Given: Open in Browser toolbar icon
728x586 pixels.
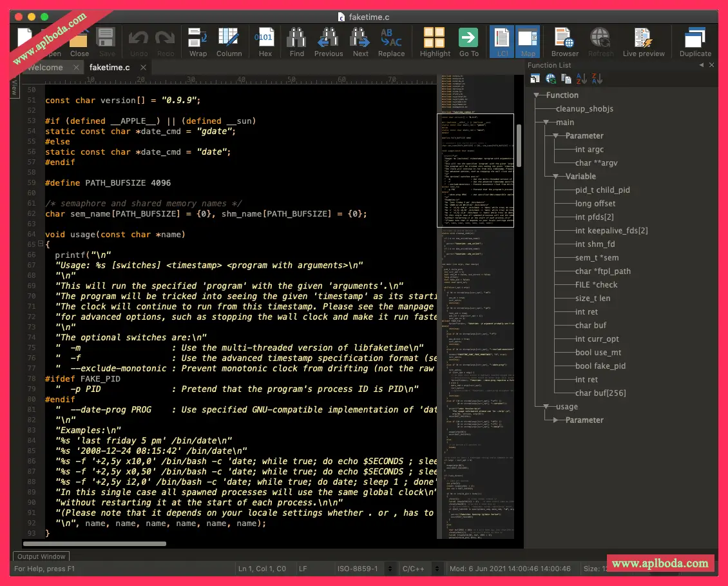Looking at the screenshot, I should tap(564, 43).
